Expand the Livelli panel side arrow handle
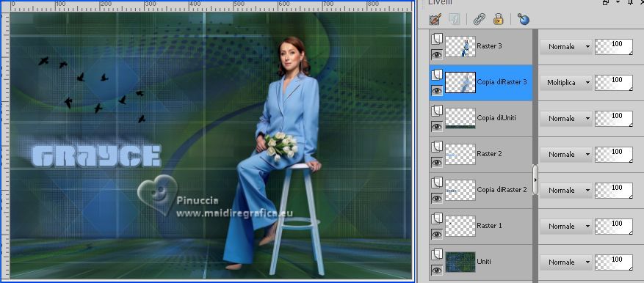This screenshot has height=283, width=644. coord(535,180)
